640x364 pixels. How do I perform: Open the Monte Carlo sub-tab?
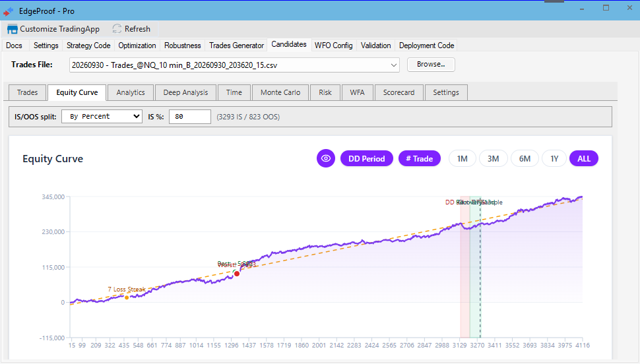pos(280,92)
